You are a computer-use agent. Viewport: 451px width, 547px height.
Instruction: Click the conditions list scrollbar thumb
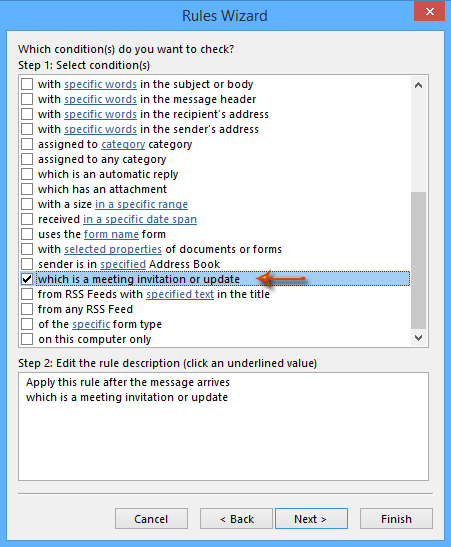(x=419, y=260)
